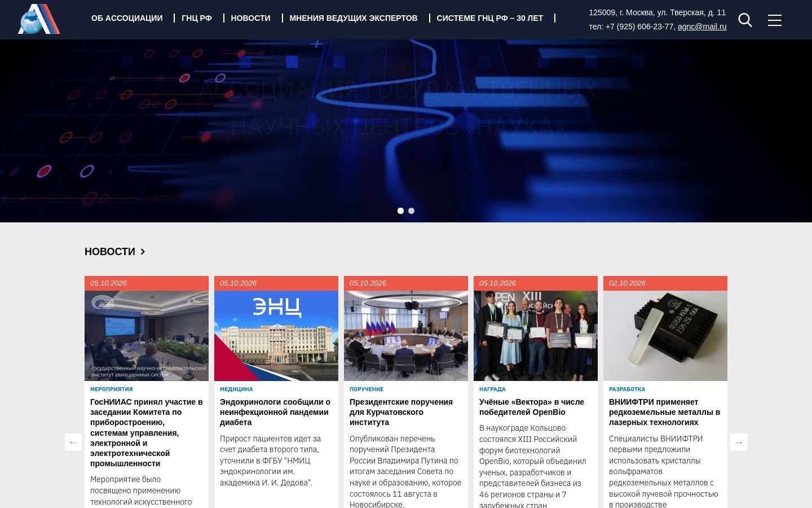Image resolution: width=812 pixels, height=508 pixels.
Task: Click the association logo in the header
Action: click(39, 19)
